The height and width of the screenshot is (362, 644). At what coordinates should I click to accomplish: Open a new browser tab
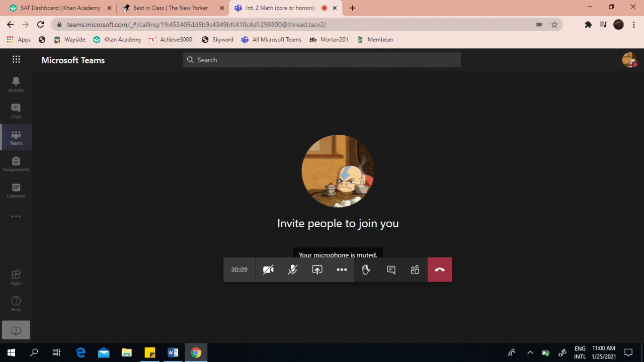[x=353, y=8]
